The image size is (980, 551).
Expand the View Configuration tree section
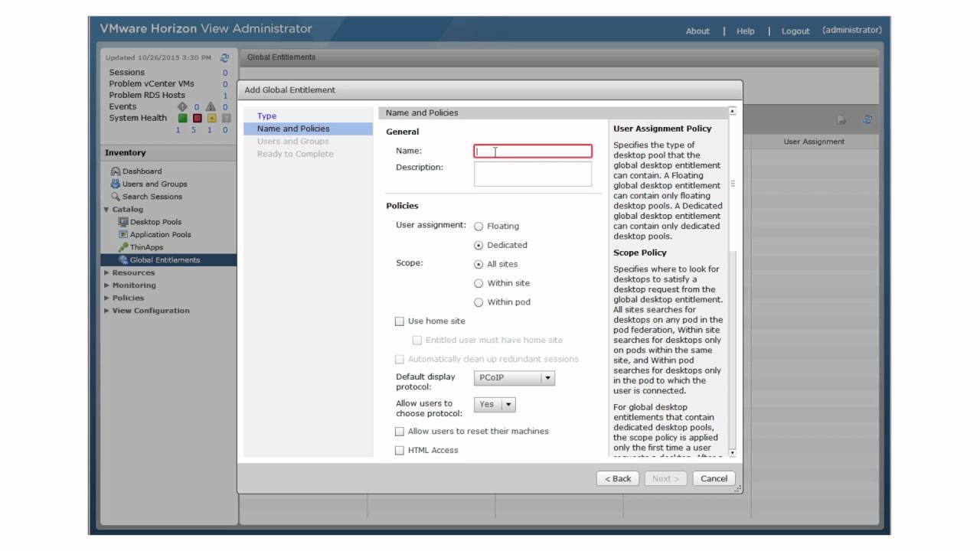pos(106,311)
